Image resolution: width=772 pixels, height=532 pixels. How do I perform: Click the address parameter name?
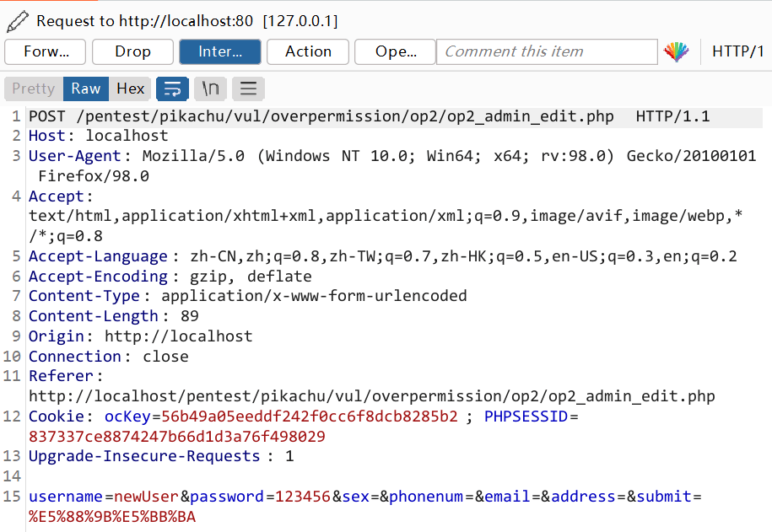pyautogui.click(x=584, y=497)
